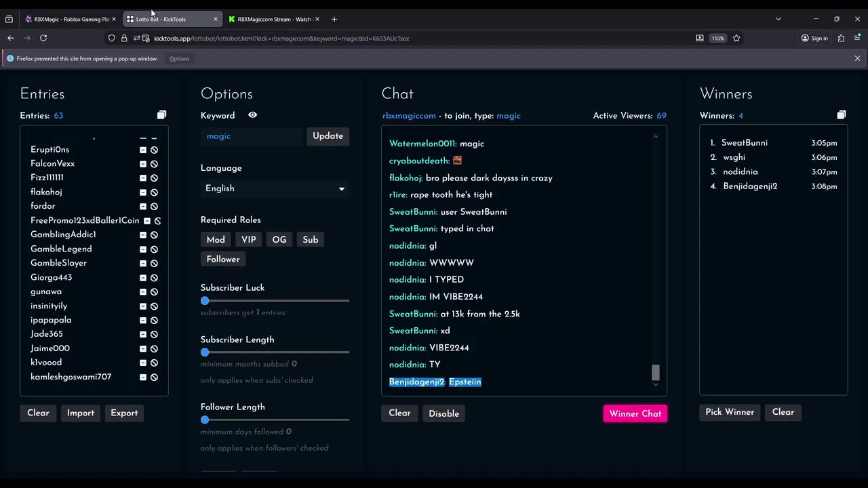Image resolution: width=868 pixels, height=488 pixels.
Task: Adjust the Follower Length slider handle
Action: [205, 420]
